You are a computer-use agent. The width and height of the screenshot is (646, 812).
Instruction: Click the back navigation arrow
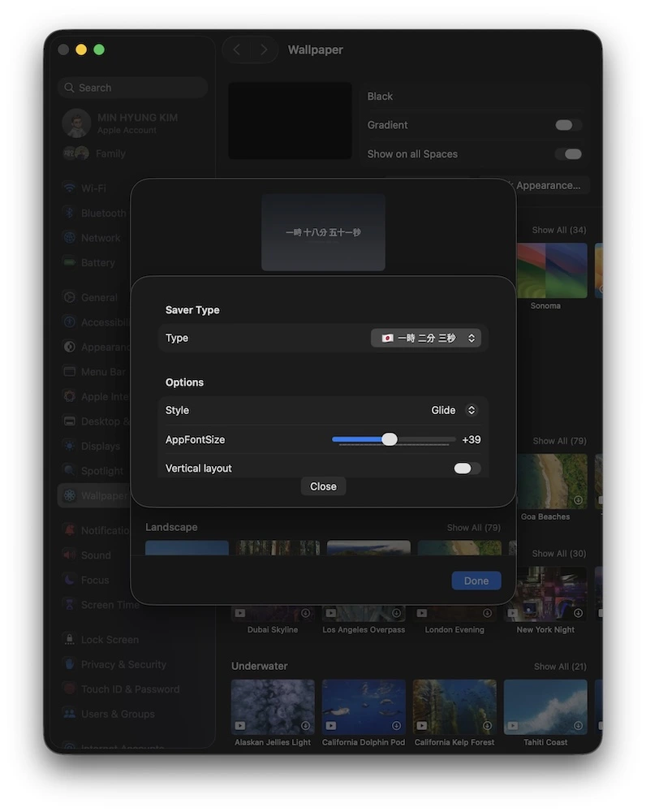[x=236, y=50]
